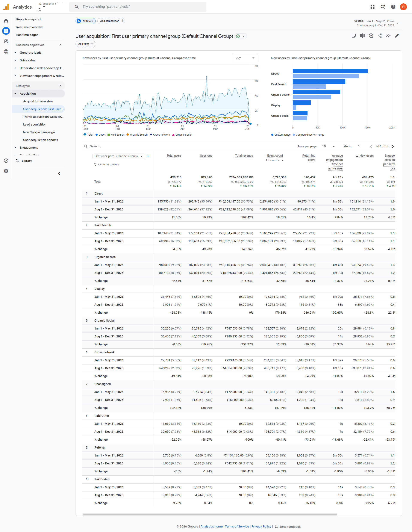
Task: Open First user primary channel group dropdown
Action: tap(119, 156)
